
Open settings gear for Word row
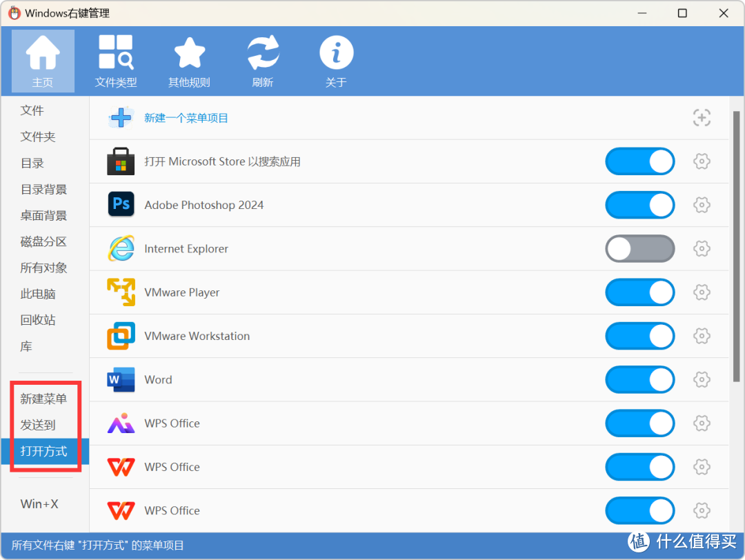pyautogui.click(x=702, y=379)
